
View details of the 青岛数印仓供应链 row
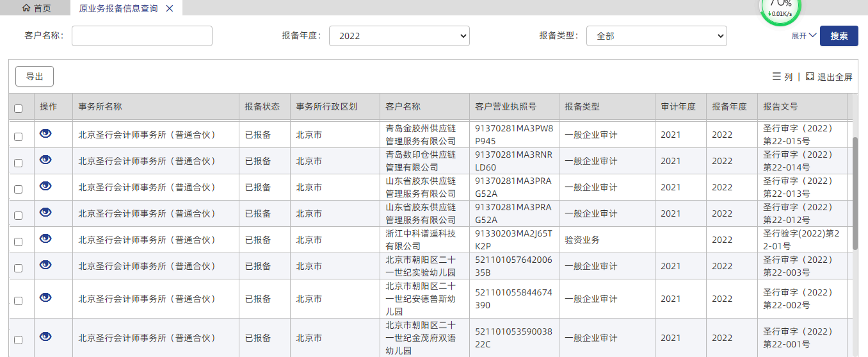click(x=45, y=160)
